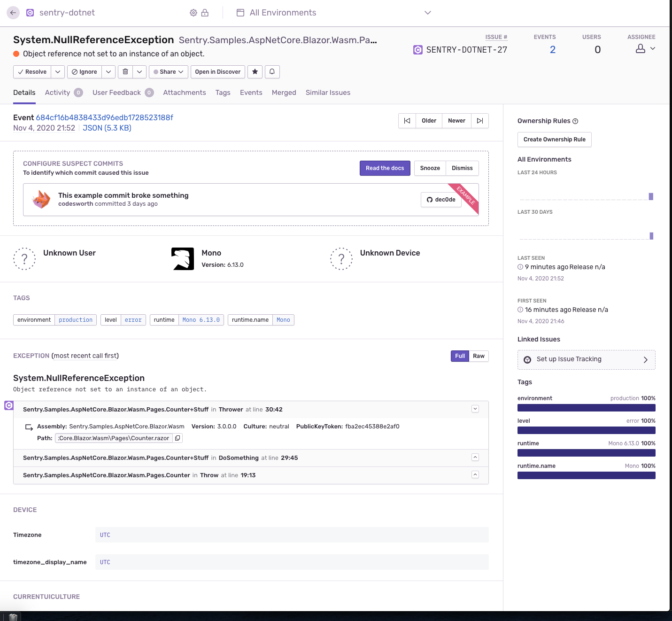Click the Mono runtime logo

pyautogui.click(x=183, y=259)
